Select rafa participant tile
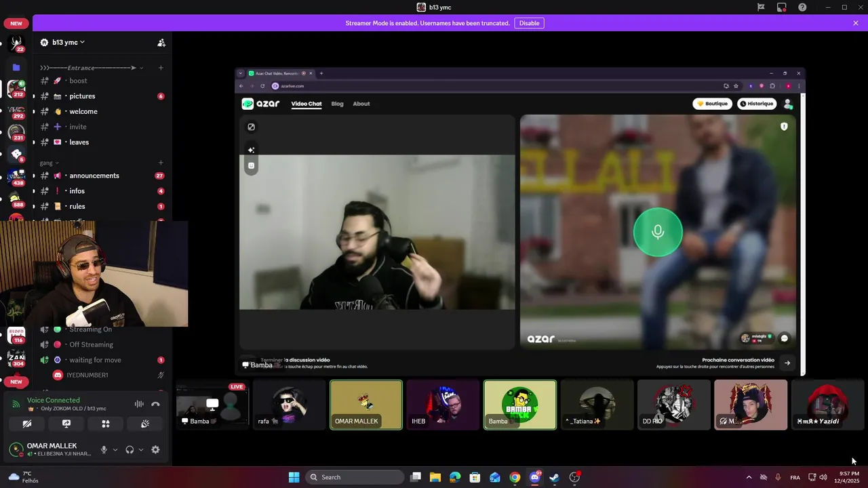The height and width of the screenshot is (488, 868). 289,405
